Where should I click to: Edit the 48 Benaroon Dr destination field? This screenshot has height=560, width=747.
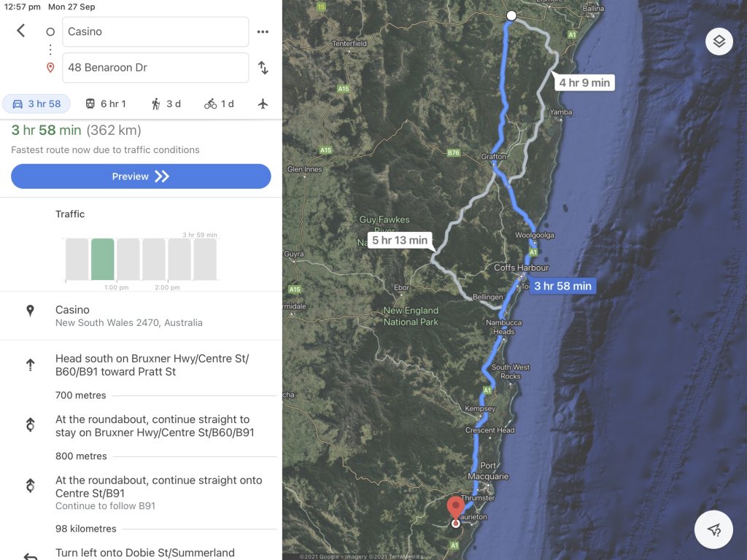155,68
